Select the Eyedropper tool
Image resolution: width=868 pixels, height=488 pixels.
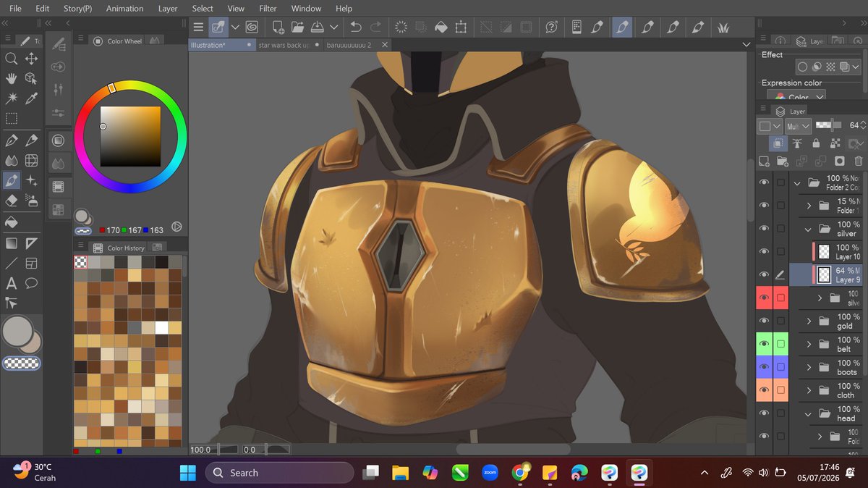(31, 98)
